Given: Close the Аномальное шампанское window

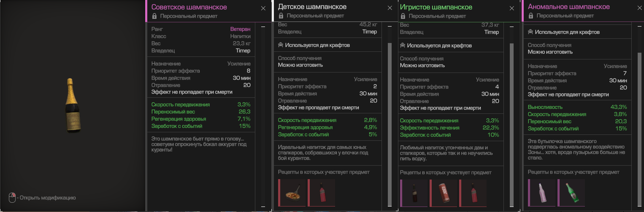Looking at the screenshot, I should pos(639,8).
